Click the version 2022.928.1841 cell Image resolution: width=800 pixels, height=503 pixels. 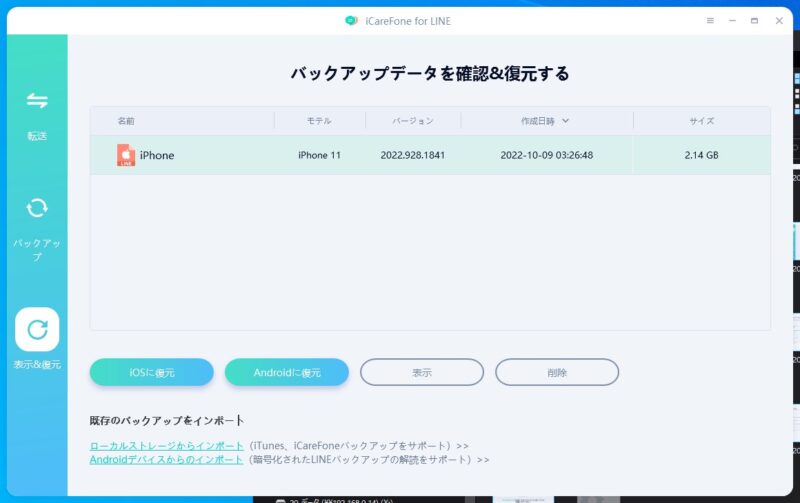coord(413,155)
